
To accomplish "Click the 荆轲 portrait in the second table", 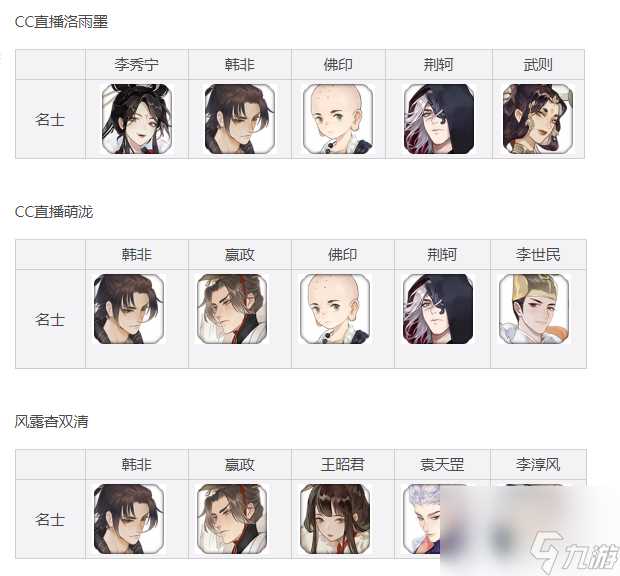I will 438,309.
